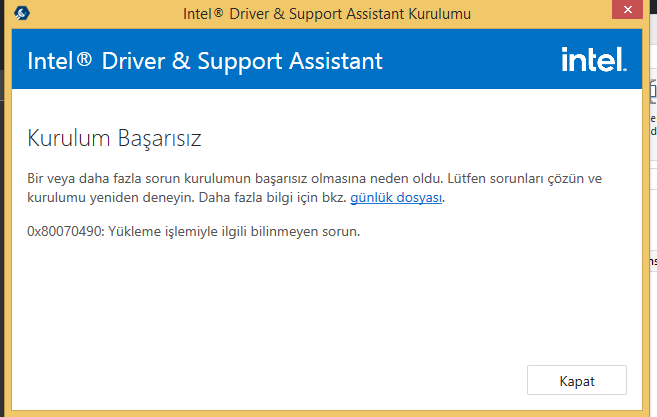Open the günlük dosyası log link

tap(396, 197)
